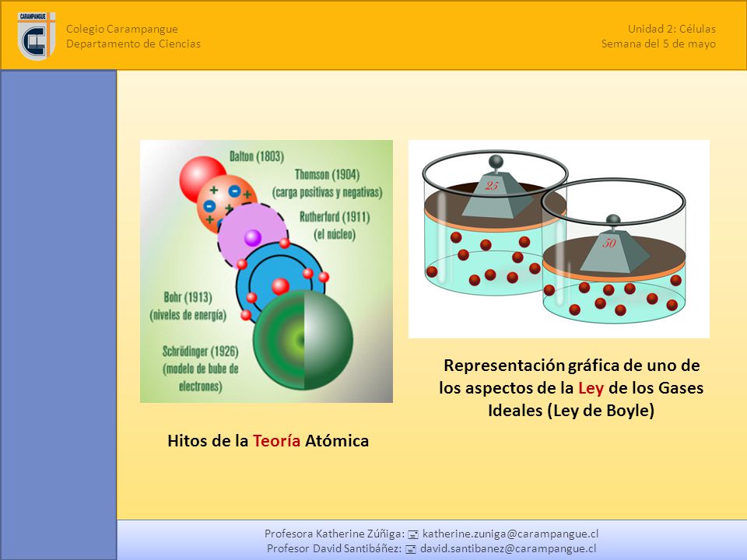Click the red word 'Ley' in caption

pyautogui.click(x=591, y=388)
